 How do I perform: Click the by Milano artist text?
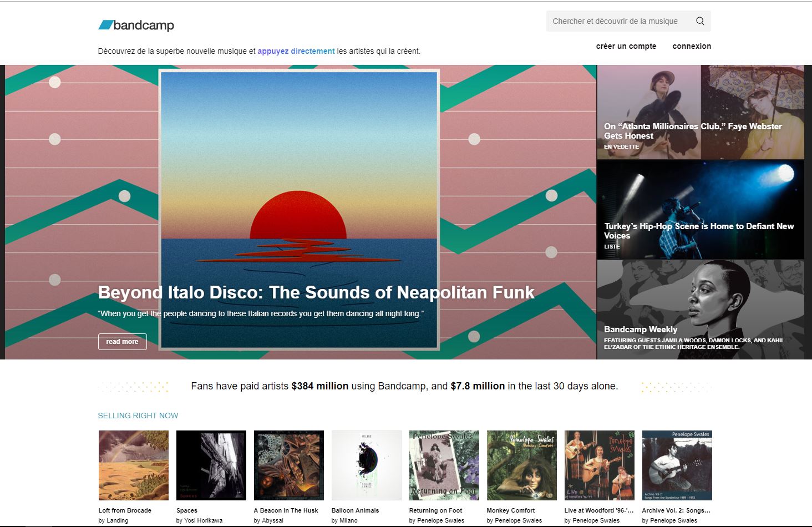(344, 520)
